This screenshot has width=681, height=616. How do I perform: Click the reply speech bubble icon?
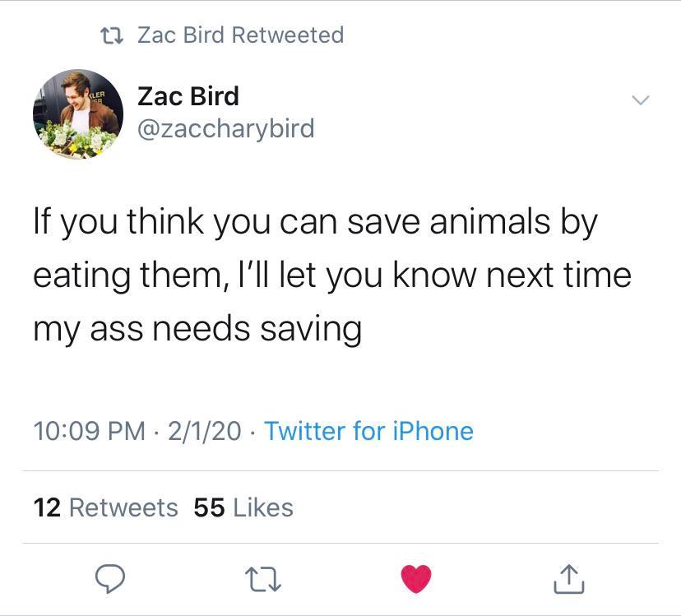tap(108, 580)
